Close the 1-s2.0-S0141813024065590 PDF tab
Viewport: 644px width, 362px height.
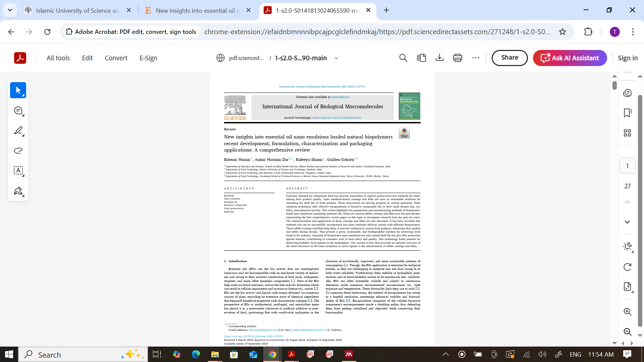368,10
